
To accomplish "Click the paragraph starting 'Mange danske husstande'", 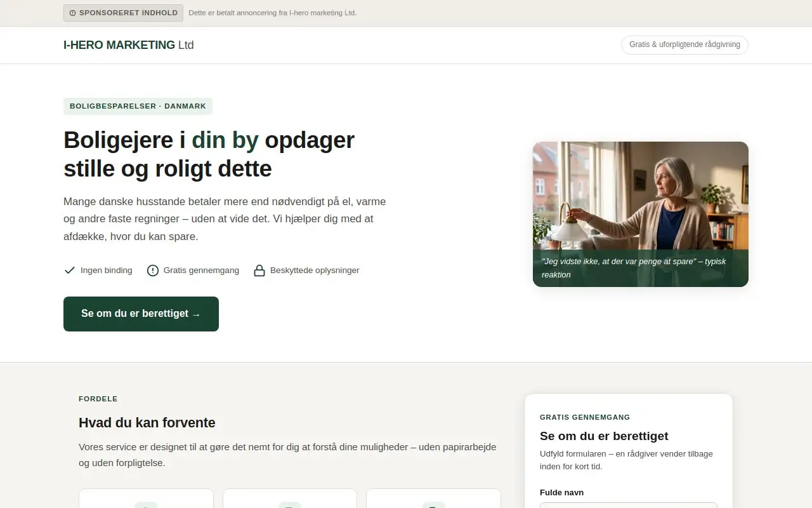I will point(225,219).
